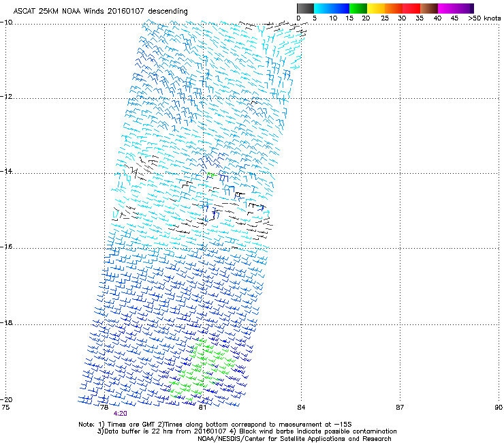Click the purple '4:20' swath time label
504x443 pixels.
pyautogui.click(x=121, y=414)
